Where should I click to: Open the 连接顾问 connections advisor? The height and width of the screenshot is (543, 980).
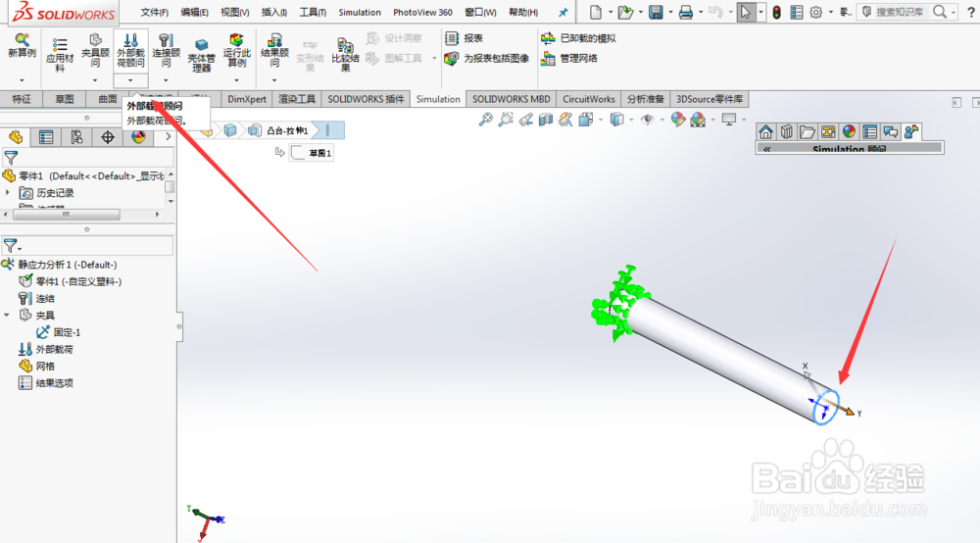pyautogui.click(x=166, y=51)
